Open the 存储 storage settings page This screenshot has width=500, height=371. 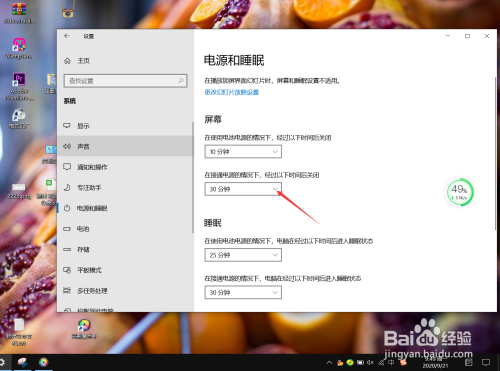click(125, 249)
